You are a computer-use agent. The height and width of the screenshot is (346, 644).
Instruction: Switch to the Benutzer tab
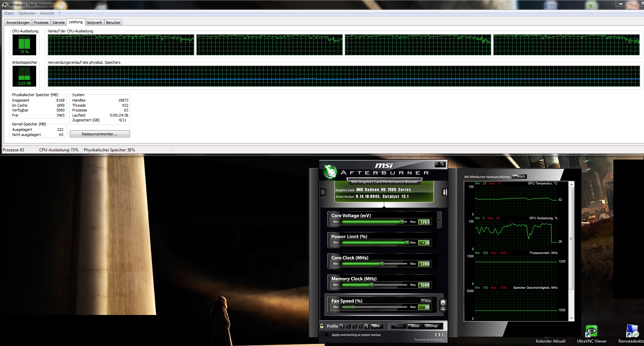[113, 22]
